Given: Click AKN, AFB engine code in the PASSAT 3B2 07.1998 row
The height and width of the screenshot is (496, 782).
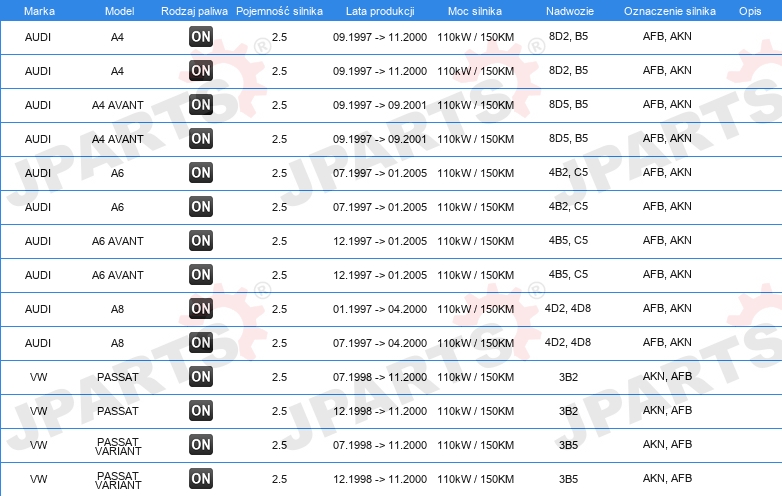Looking at the screenshot, I should [x=667, y=376].
